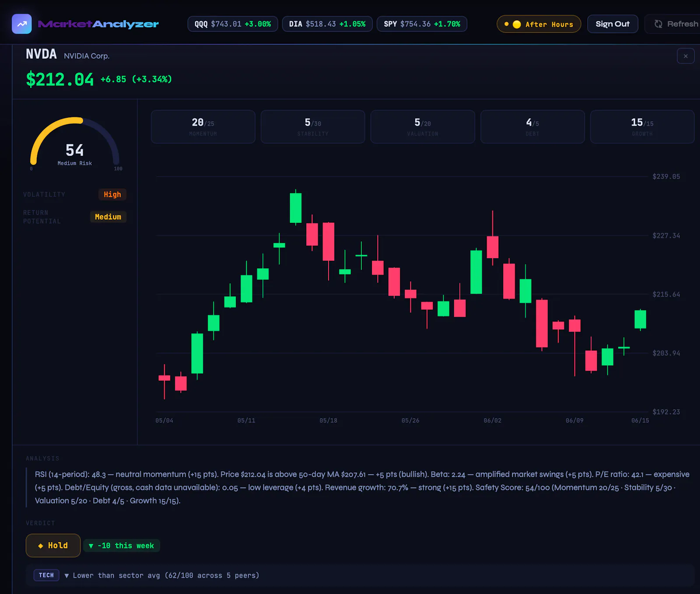This screenshot has height=594, width=700.
Task: Click the $227.34 price axis label
Action: point(666,236)
